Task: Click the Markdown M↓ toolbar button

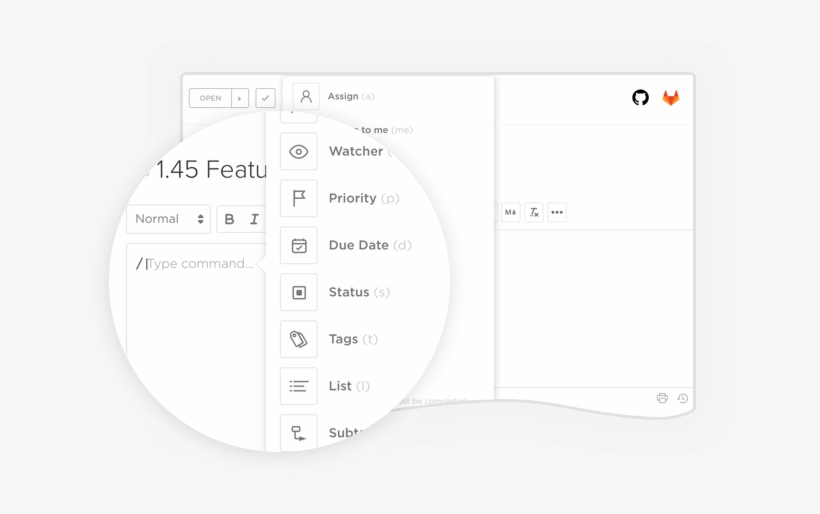Action: coord(510,212)
